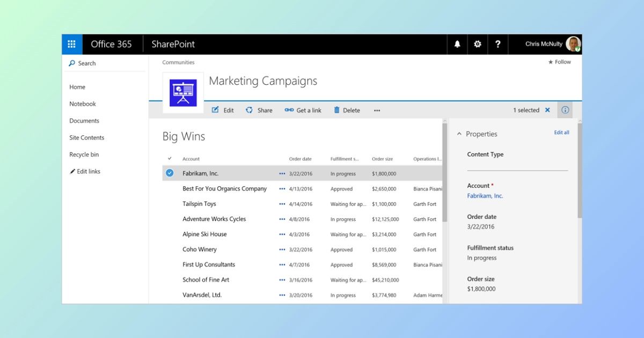Viewport: 644px width, 338px height.
Task: Click the $12,125,000 order size cell
Action: pyautogui.click(x=385, y=219)
